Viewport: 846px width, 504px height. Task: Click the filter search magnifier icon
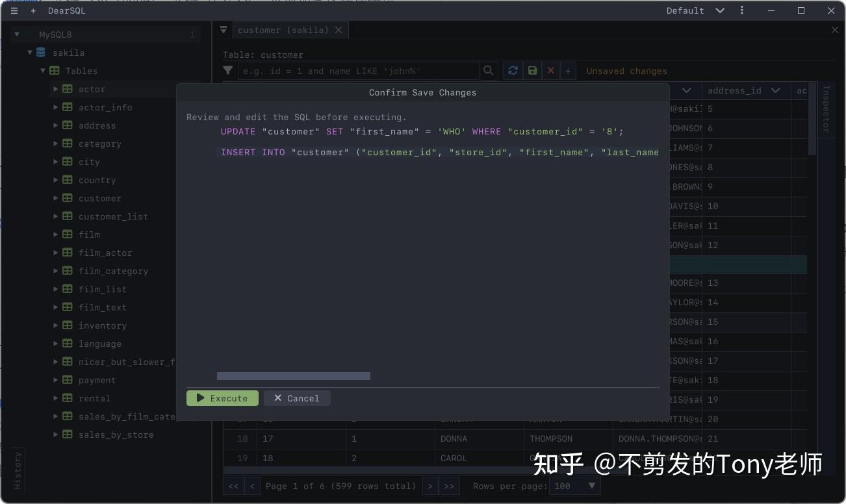point(489,71)
